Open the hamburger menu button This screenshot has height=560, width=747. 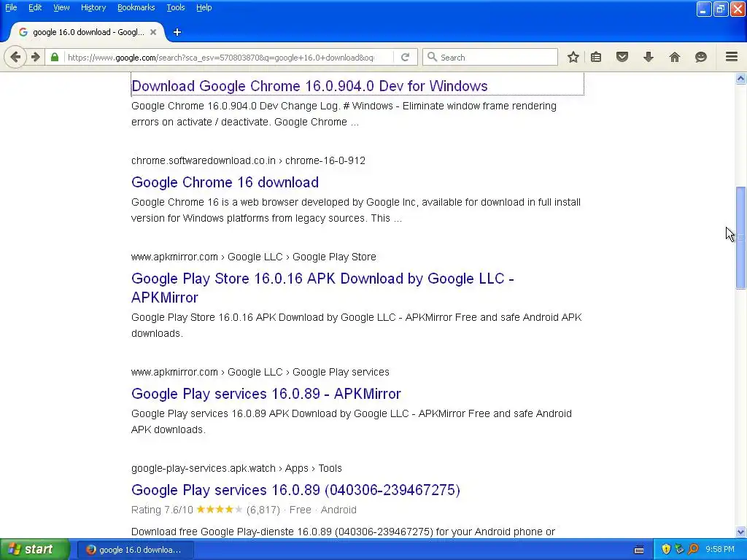click(732, 57)
